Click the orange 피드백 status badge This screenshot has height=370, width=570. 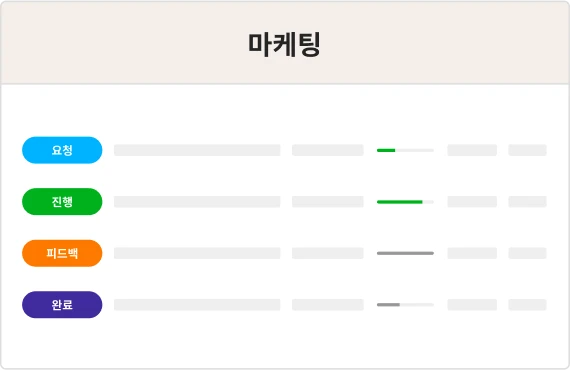point(62,253)
